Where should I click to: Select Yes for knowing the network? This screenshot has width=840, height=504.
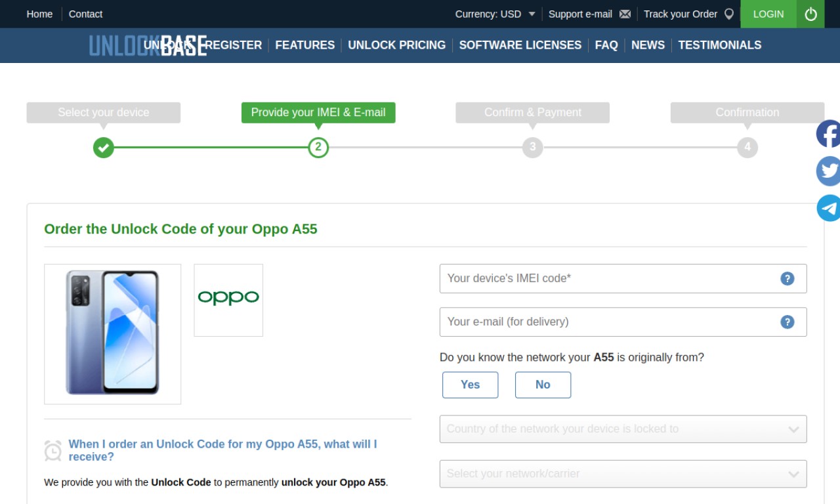pos(470,385)
